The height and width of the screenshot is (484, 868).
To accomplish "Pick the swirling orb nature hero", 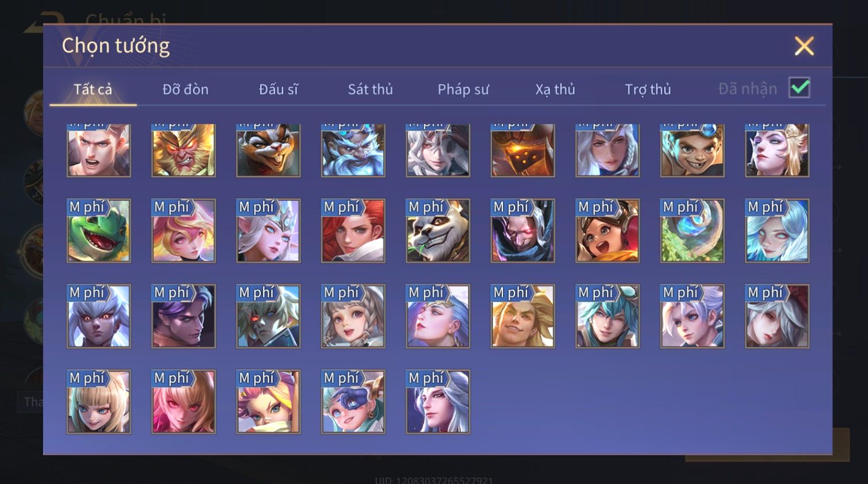I will pos(692,231).
